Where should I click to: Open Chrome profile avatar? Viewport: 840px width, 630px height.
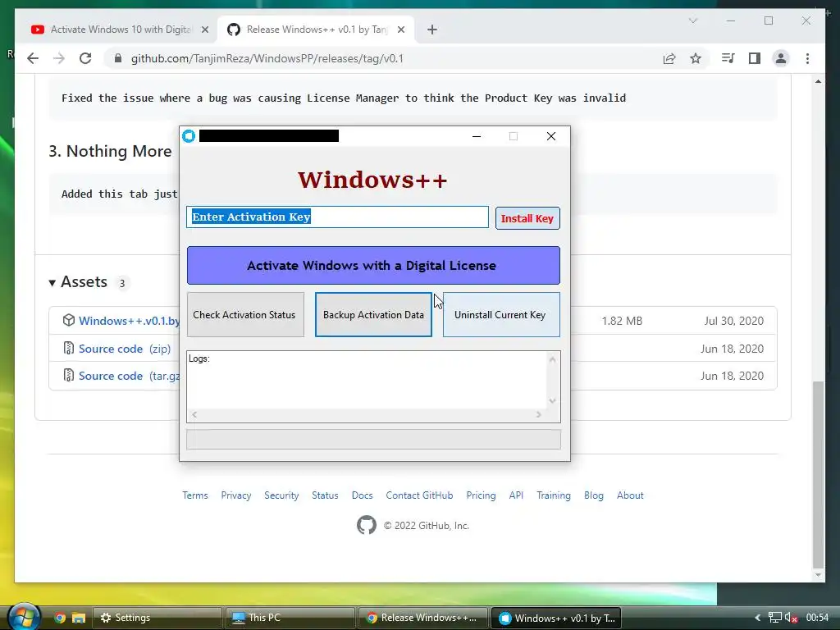781,58
